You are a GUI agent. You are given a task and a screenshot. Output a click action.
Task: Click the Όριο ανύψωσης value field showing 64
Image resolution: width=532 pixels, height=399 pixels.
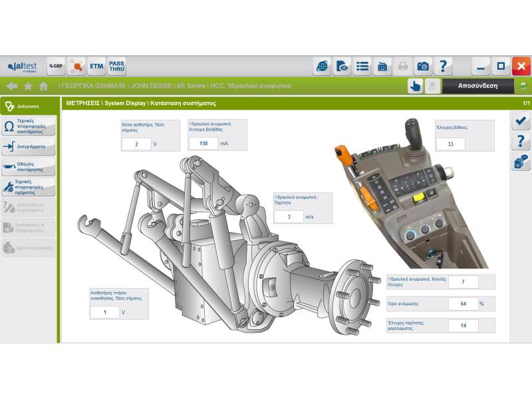pyautogui.click(x=463, y=304)
